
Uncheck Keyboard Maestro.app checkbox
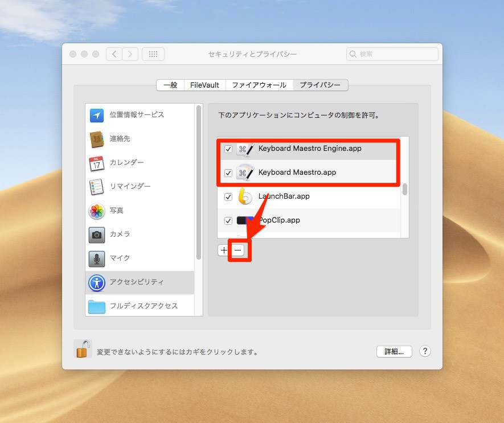(228, 173)
